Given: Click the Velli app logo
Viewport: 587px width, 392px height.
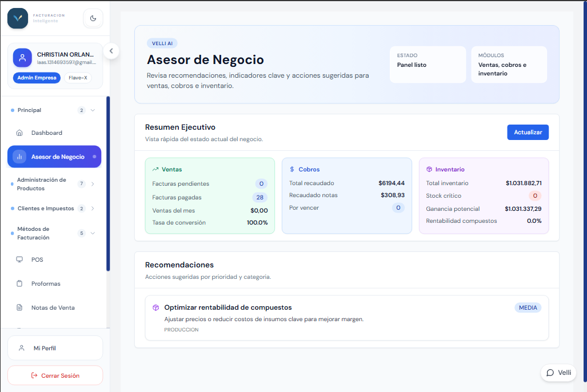Looking at the screenshot, I should click(x=18, y=18).
